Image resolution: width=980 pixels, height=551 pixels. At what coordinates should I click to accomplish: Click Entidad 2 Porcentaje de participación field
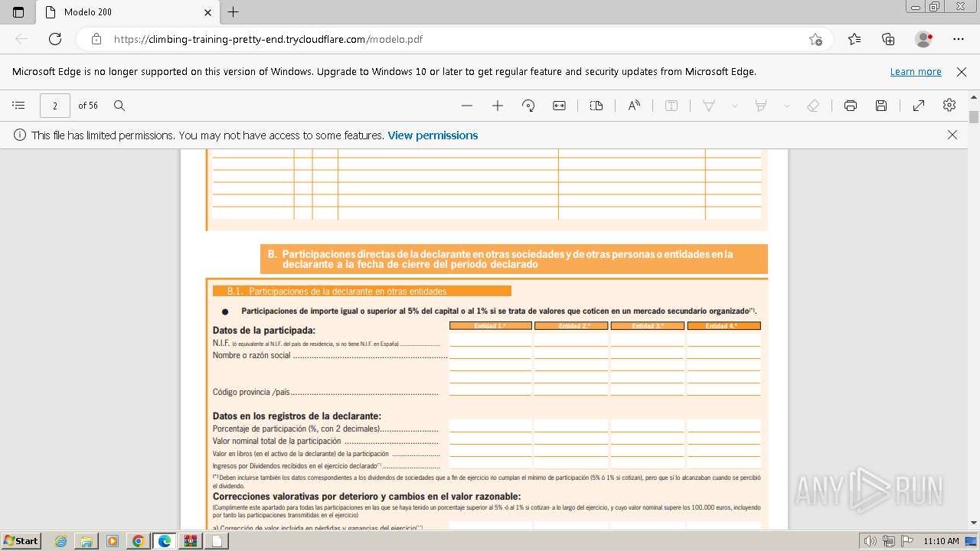571,426
